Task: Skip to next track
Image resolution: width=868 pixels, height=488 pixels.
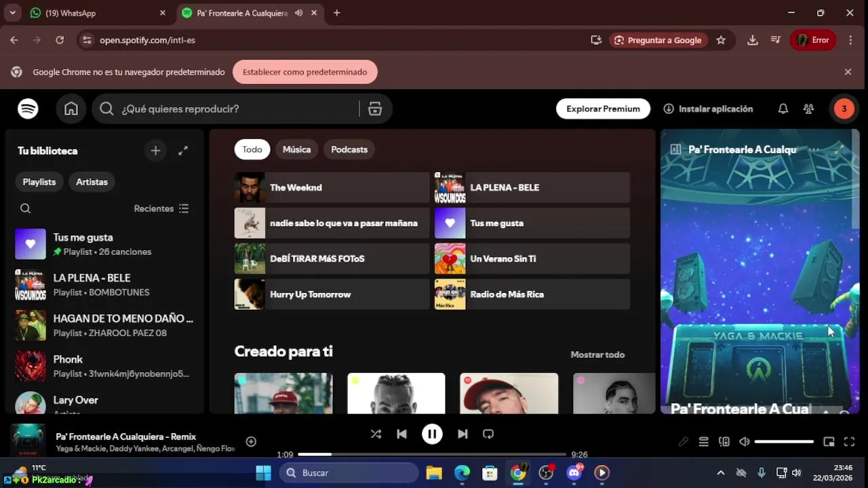Action: point(462,434)
